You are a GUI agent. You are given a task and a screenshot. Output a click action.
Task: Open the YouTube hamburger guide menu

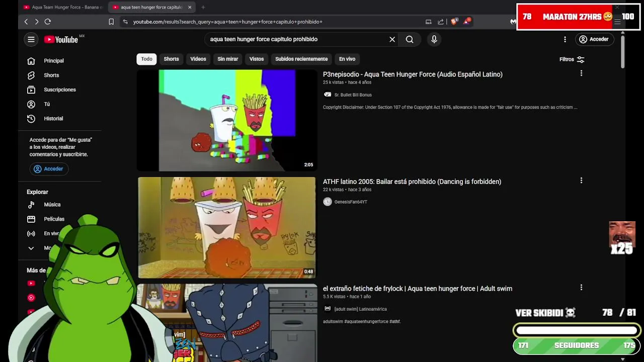point(31,39)
